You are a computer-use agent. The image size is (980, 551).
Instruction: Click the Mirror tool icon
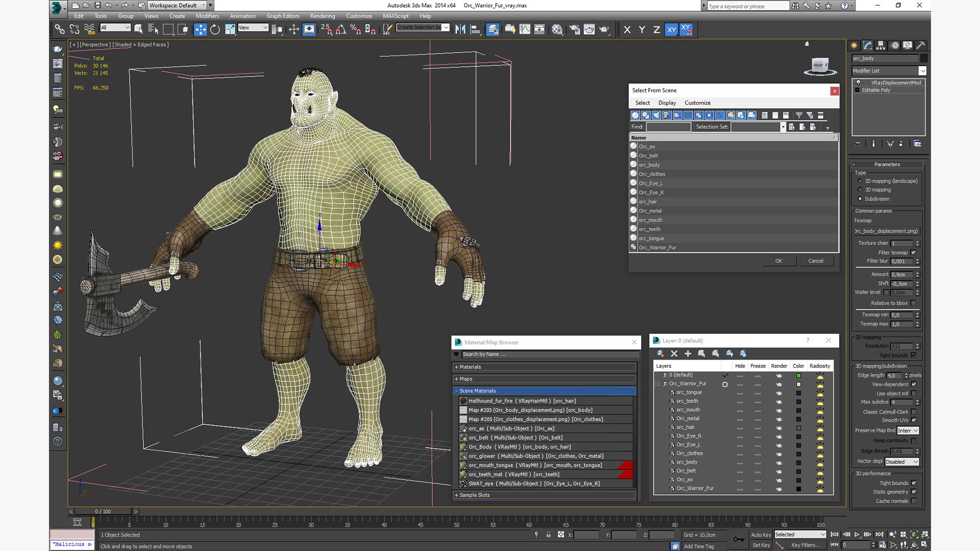[460, 30]
